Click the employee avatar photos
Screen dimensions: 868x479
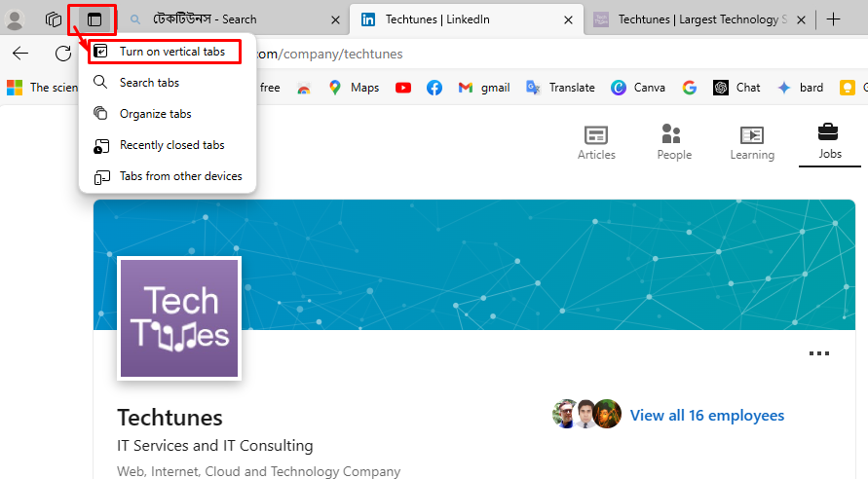586,414
